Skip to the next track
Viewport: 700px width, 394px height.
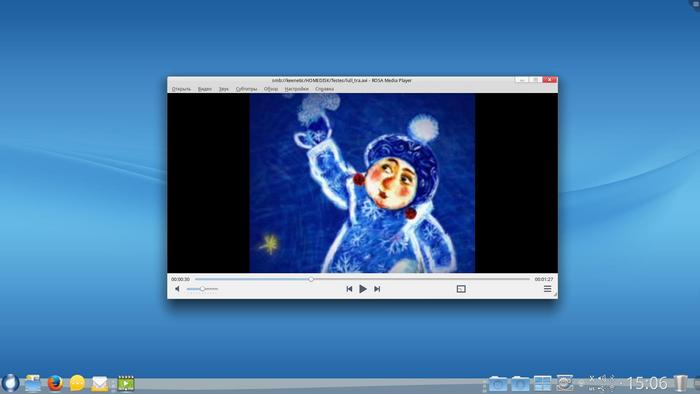377,289
